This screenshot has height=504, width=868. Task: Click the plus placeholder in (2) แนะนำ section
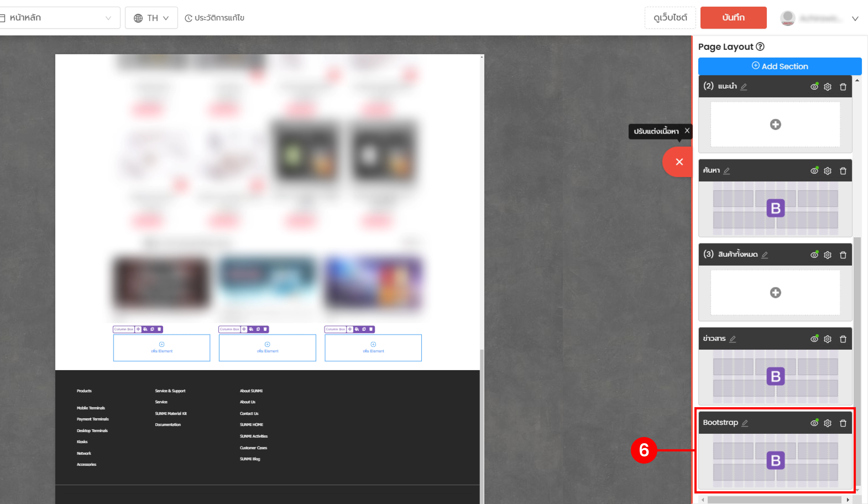pos(775,124)
